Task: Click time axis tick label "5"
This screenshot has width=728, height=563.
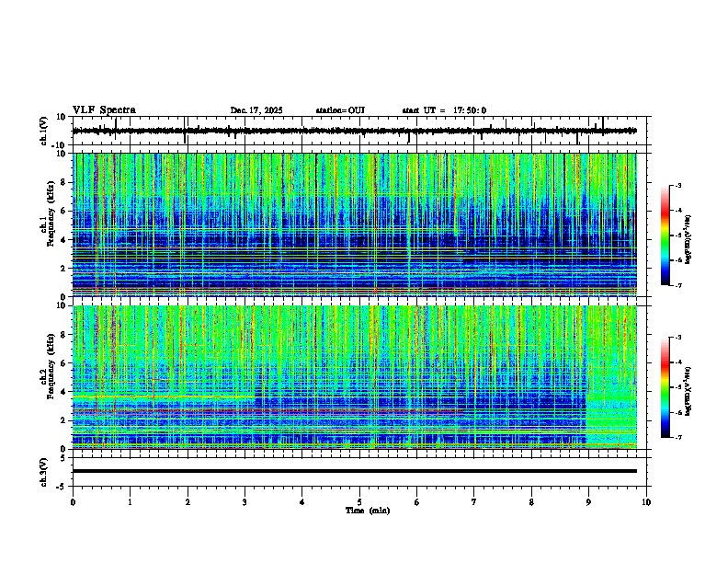Action: coord(359,502)
